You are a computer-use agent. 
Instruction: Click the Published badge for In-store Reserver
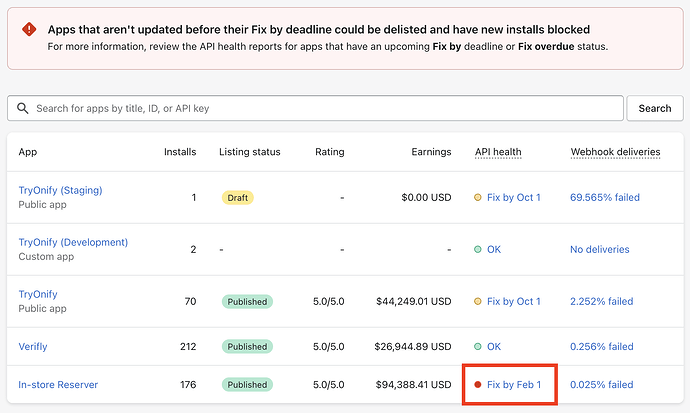click(247, 384)
